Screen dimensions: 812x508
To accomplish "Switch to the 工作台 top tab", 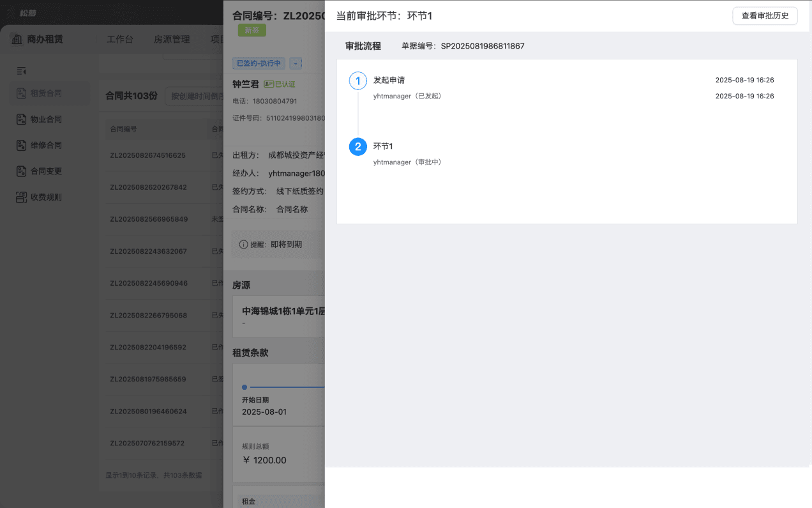I will point(120,40).
